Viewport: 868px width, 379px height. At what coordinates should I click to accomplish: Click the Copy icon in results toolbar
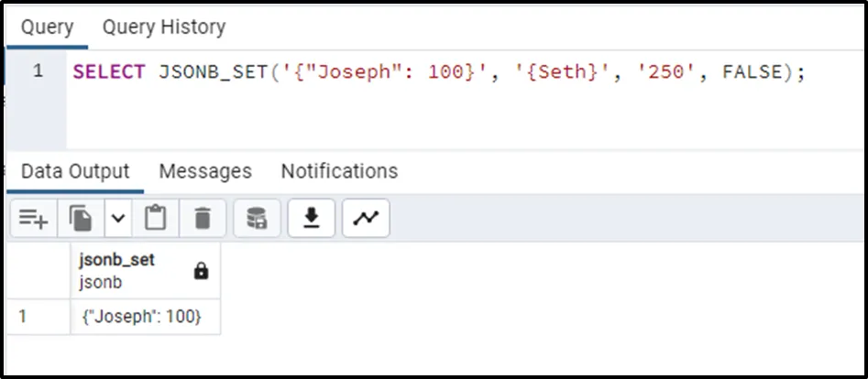coord(82,218)
